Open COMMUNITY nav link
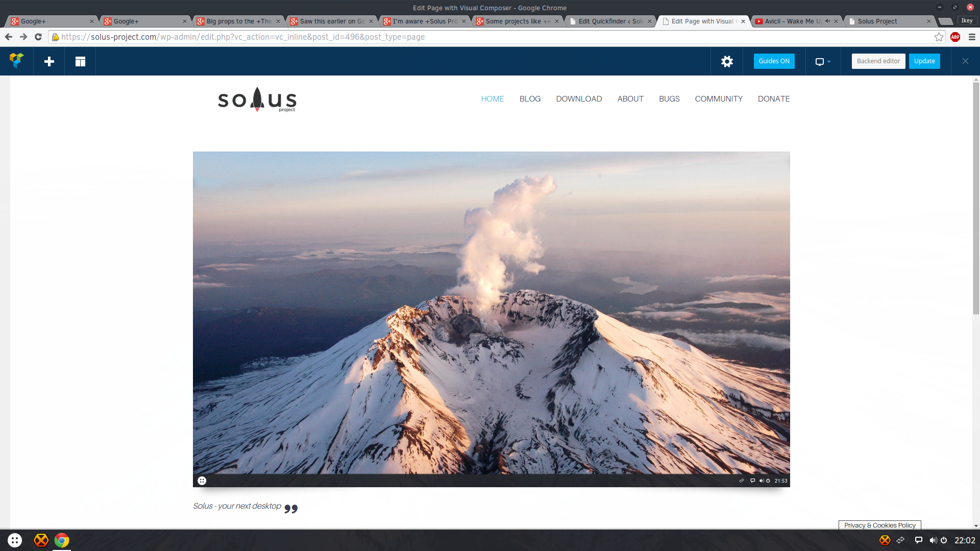 [719, 99]
